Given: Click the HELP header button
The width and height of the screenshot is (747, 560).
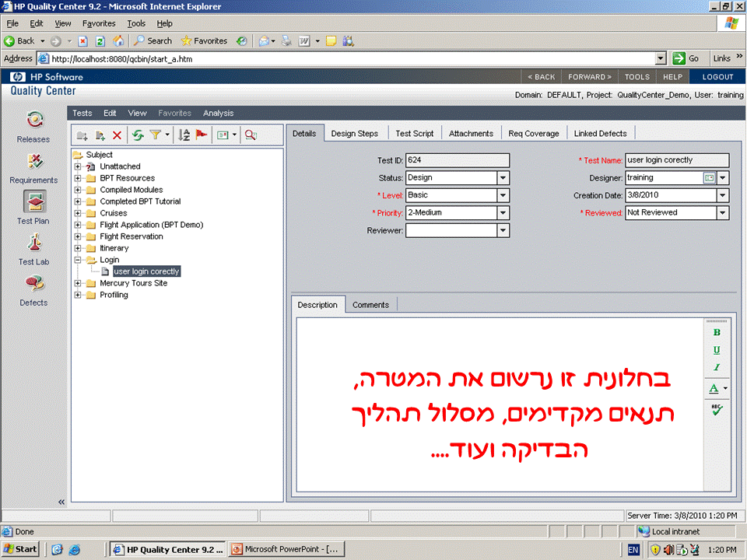Looking at the screenshot, I should click(672, 77).
